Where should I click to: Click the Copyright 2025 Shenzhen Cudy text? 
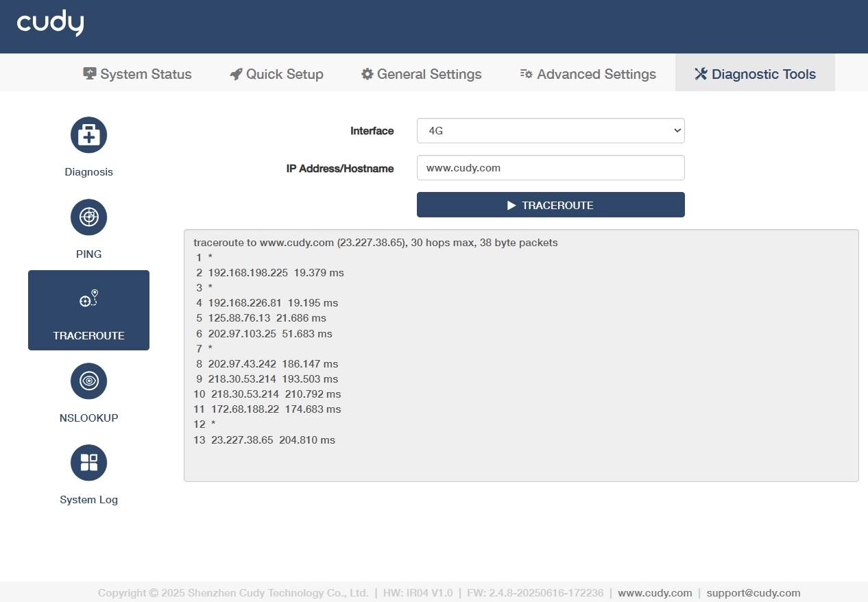click(x=233, y=593)
